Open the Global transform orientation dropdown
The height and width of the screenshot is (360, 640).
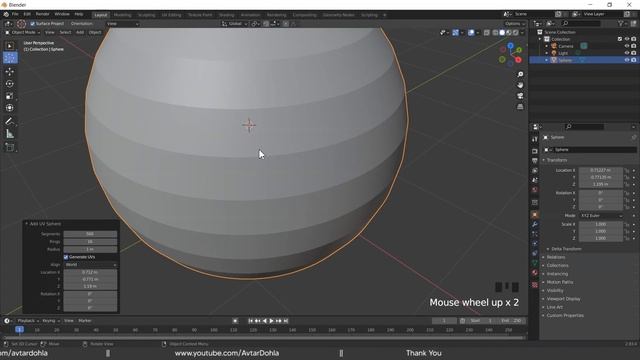(x=235, y=24)
